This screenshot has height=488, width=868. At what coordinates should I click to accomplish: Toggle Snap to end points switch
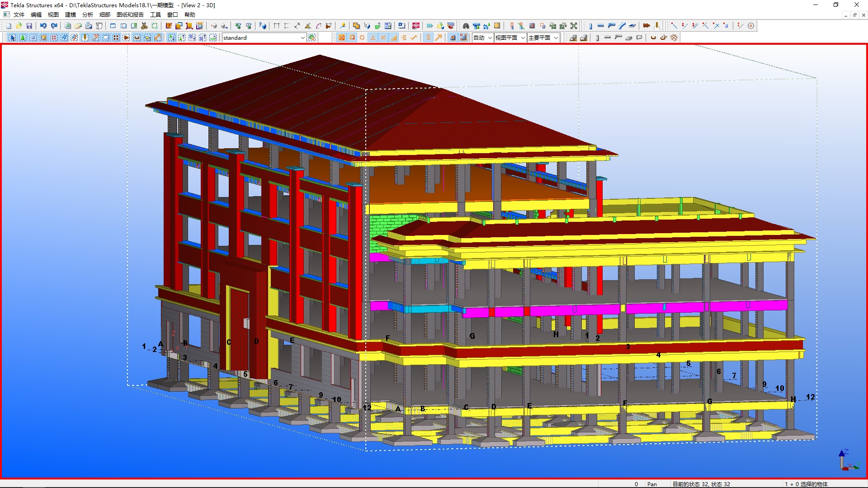coord(352,38)
